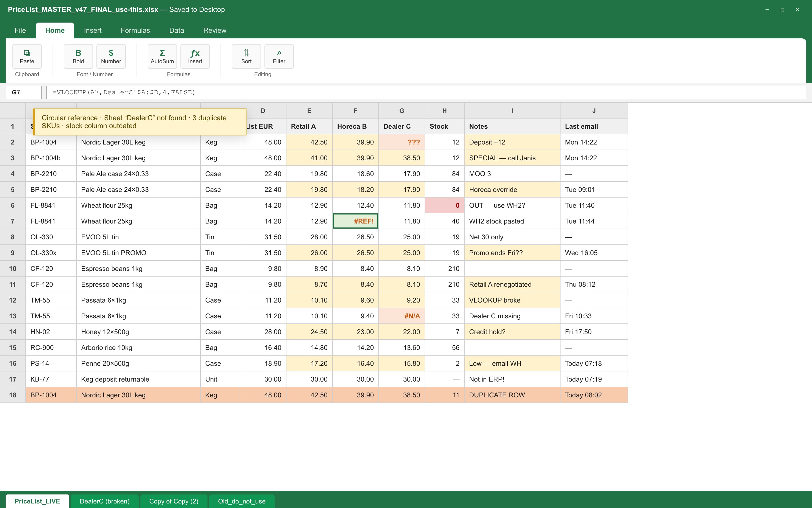Click the #N/A Dealer C cell

point(402,316)
